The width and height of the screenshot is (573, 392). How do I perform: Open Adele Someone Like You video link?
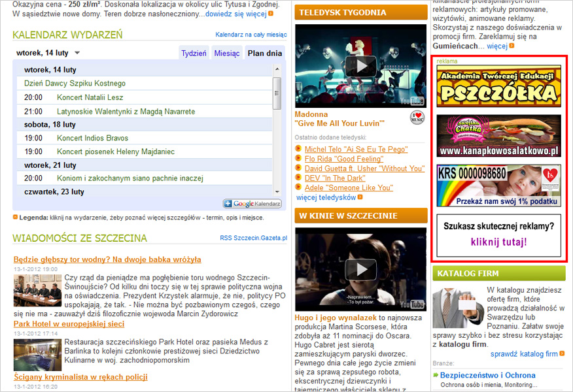click(x=349, y=188)
